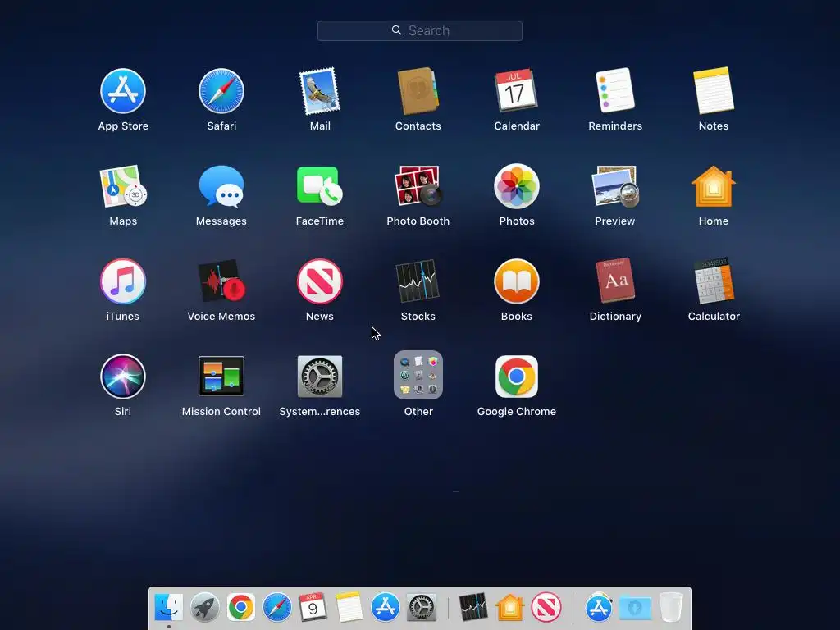
Task: Open the App Store app in Launchpad
Action: pos(123,91)
